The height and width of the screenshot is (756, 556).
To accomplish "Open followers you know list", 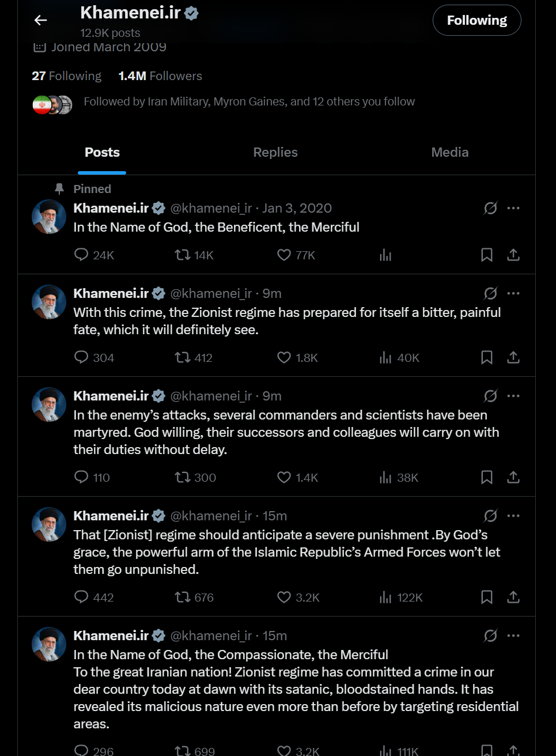I will (249, 101).
